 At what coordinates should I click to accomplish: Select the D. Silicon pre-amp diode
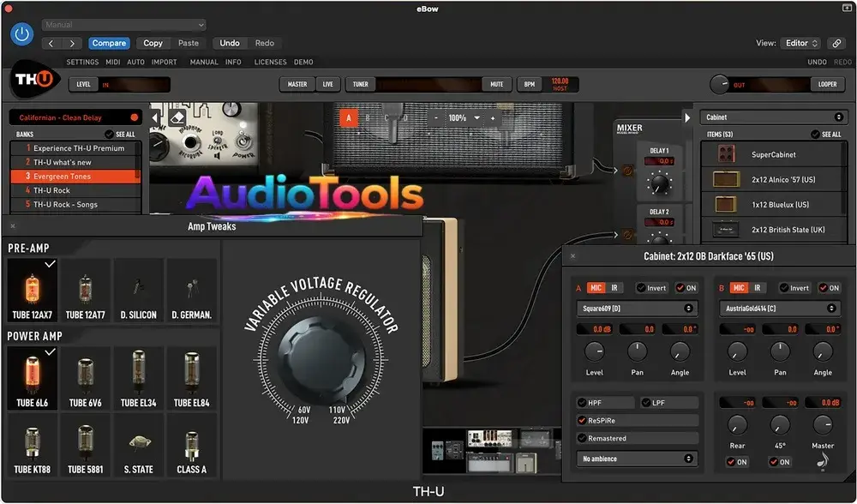pyautogui.click(x=138, y=290)
